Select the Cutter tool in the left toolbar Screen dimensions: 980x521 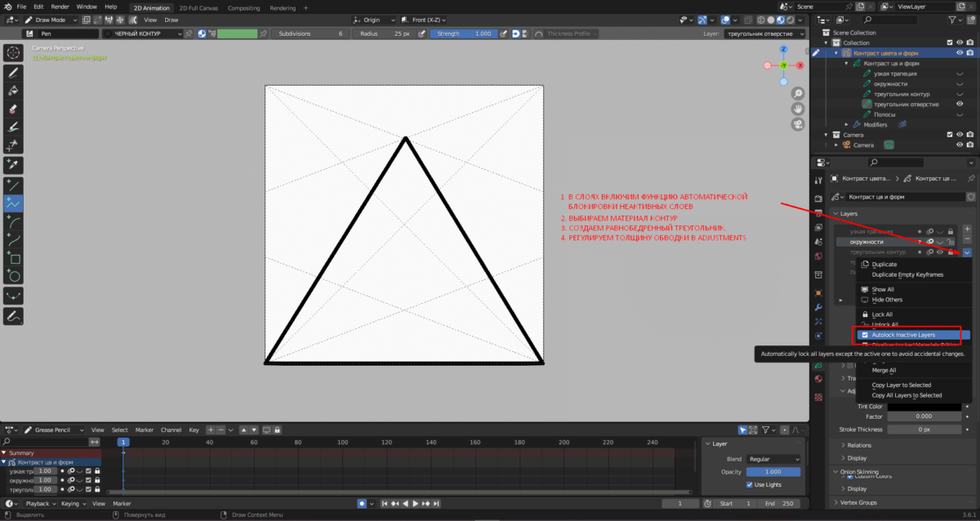coord(13,145)
